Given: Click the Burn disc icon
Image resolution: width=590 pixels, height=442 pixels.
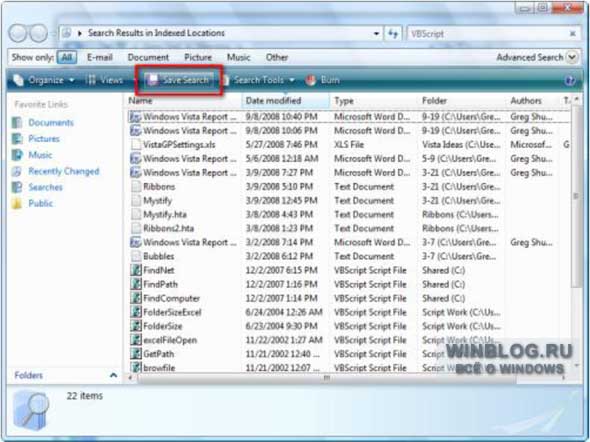Looking at the screenshot, I should tap(311, 80).
